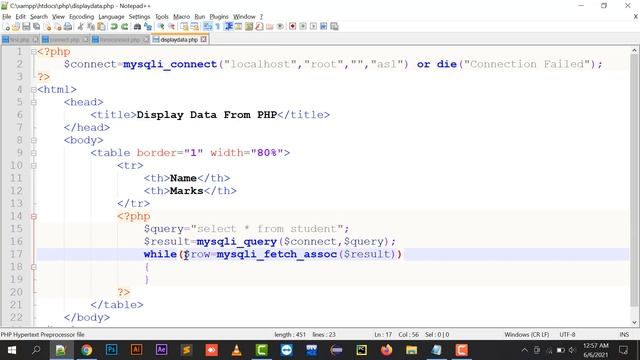Click the Stop Recording macro icon
Image resolution: width=640 pixels, height=360 pixels.
pos(303,27)
